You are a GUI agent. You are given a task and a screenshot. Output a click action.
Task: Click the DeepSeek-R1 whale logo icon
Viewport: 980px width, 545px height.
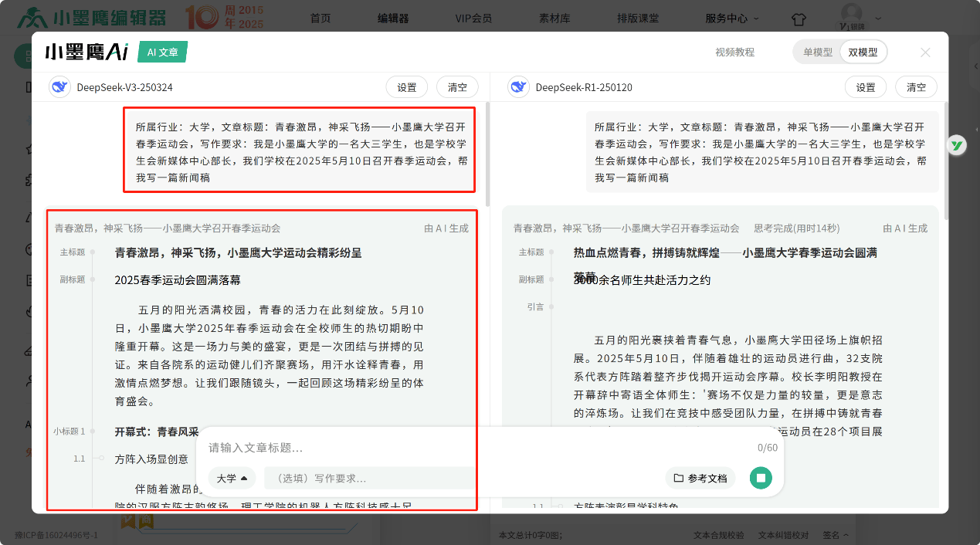(x=518, y=87)
